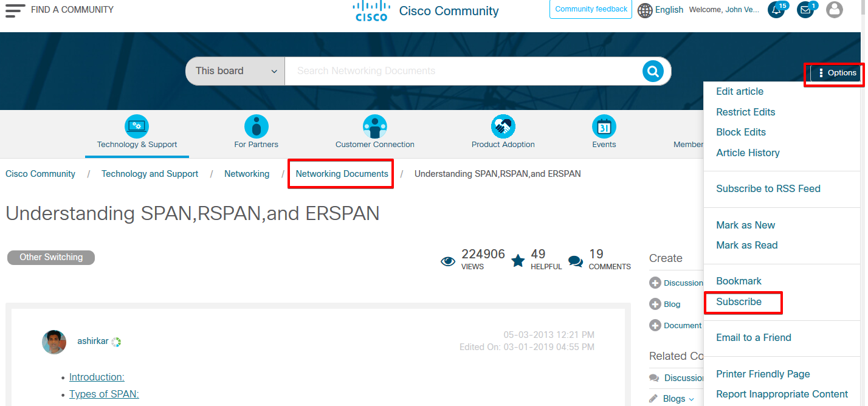Viewport: 868px width, 406px height.
Task: Click the Community feedback button
Action: tap(590, 9)
